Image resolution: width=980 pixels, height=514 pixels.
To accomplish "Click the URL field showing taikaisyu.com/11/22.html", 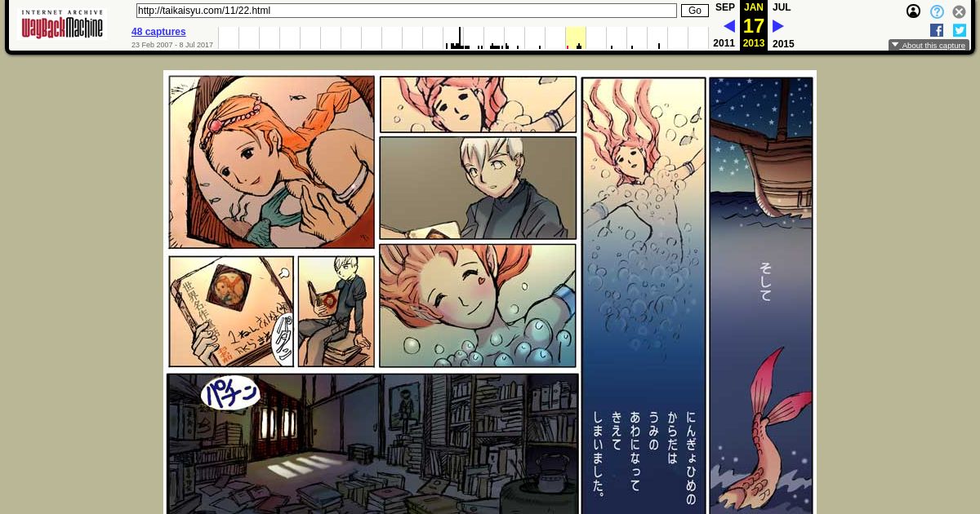I will pyautogui.click(x=406, y=11).
